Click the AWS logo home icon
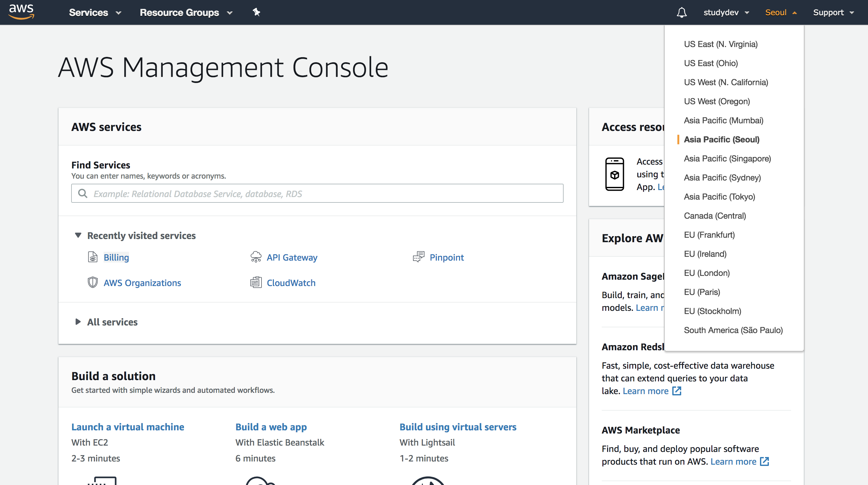Screen dimensions: 868x485 pyautogui.click(x=21, y=12)
